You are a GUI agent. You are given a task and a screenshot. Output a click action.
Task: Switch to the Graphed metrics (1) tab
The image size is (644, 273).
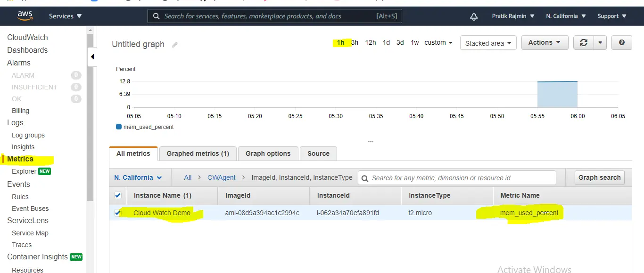[x=198, y=153]
